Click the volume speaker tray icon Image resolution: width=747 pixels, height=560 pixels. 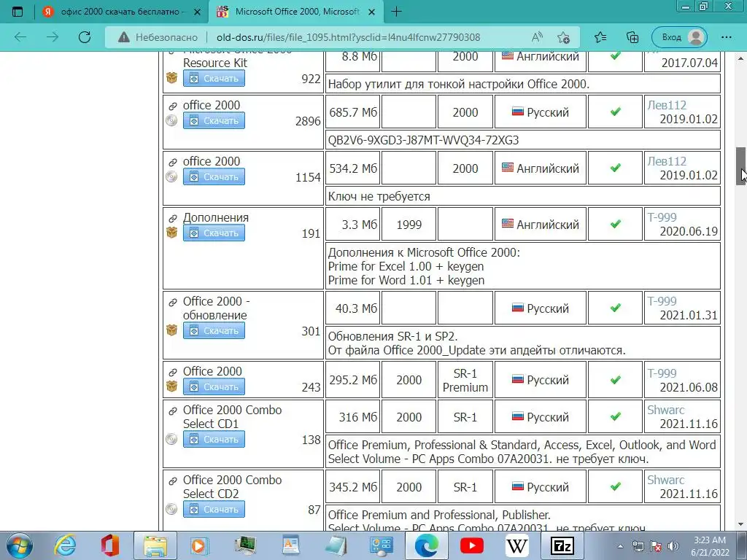[673, 546]
